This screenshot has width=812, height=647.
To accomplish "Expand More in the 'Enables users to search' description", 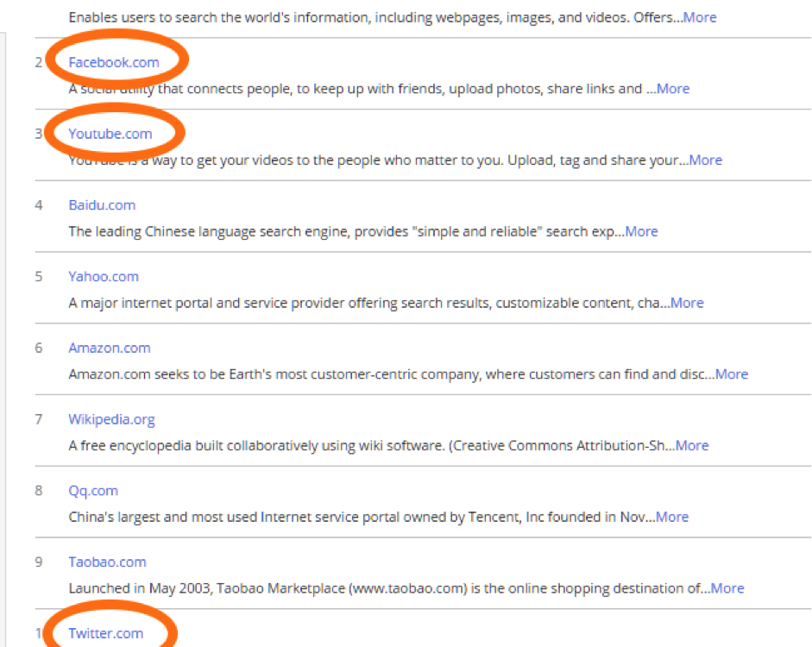I will [700, 17].
